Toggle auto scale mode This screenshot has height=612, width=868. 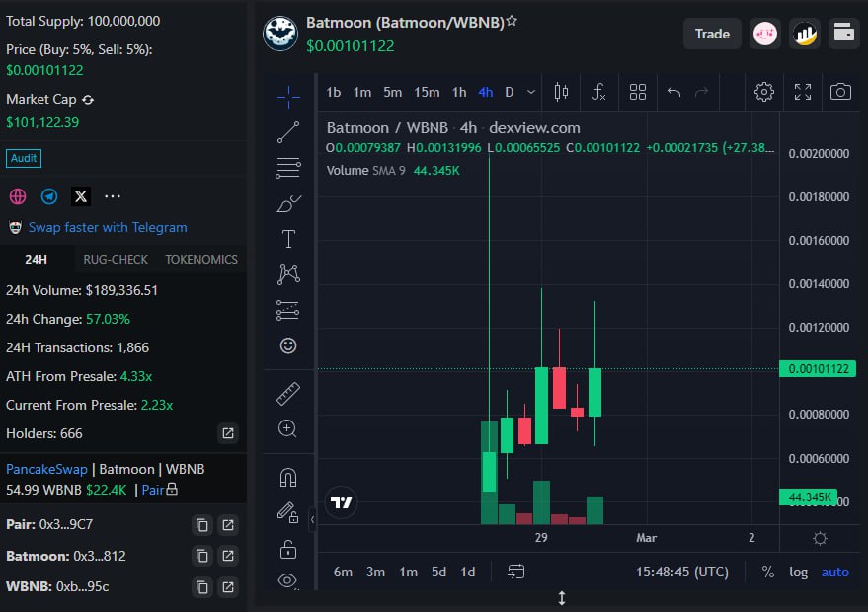pos(834,572)
